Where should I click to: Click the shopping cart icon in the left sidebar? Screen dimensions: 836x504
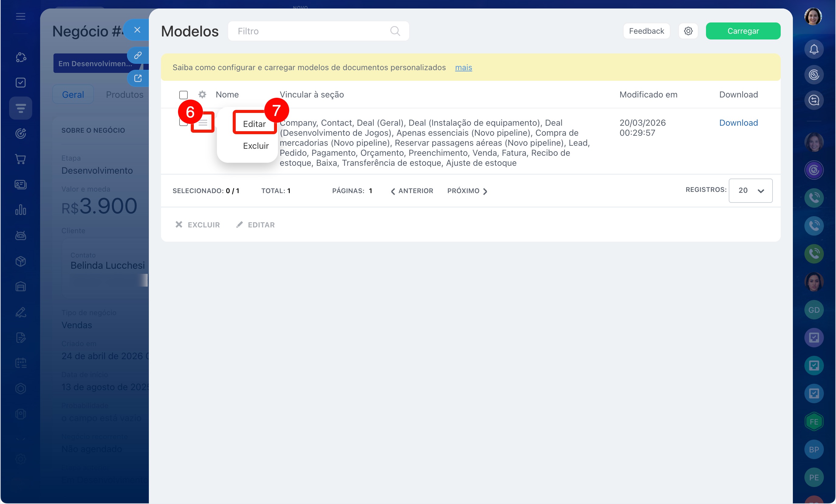click(21, 159)
